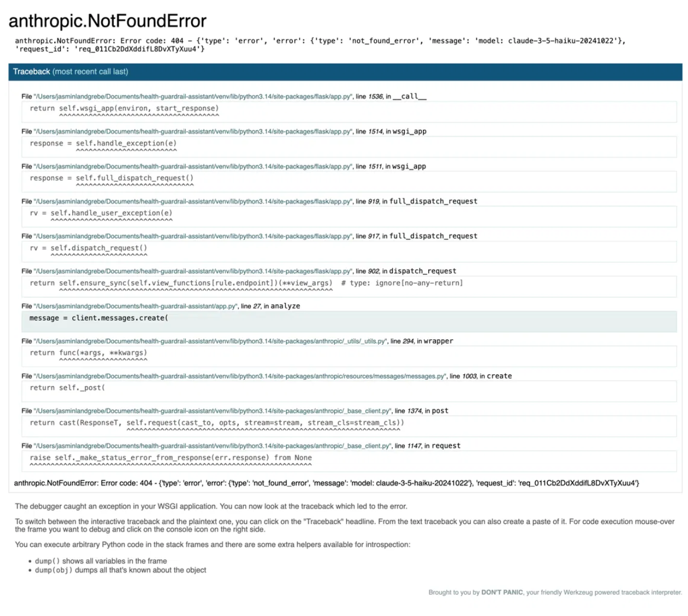Click the "To switch between the interactive traceback" paragraph
Image resolution: width=688 pixels, height=616 pixels.
tap(345, 526)
